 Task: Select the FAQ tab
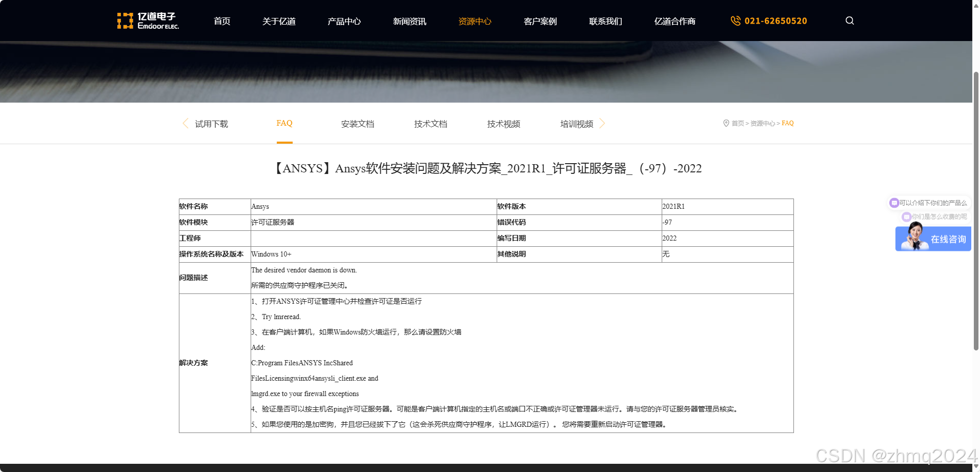coord(284,123)
